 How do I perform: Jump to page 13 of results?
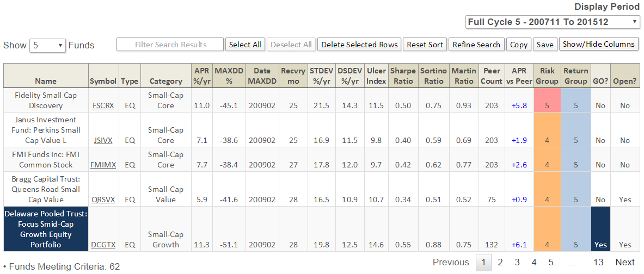[x=598, y=263]
